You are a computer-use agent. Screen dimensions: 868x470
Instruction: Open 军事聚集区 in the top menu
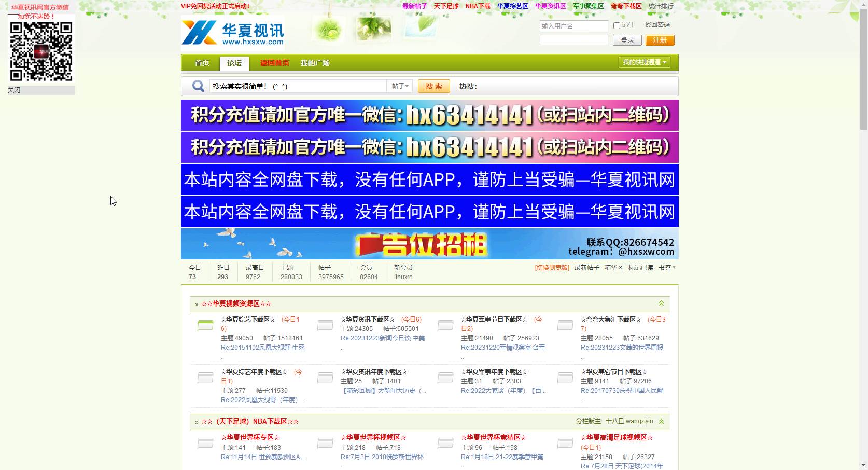(589, 6)
